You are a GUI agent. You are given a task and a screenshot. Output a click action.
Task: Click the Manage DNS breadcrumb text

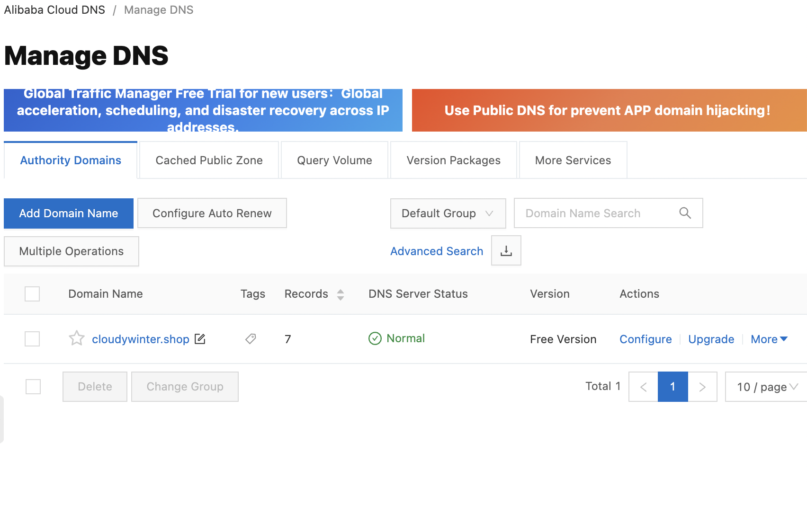tap(159, 10)
